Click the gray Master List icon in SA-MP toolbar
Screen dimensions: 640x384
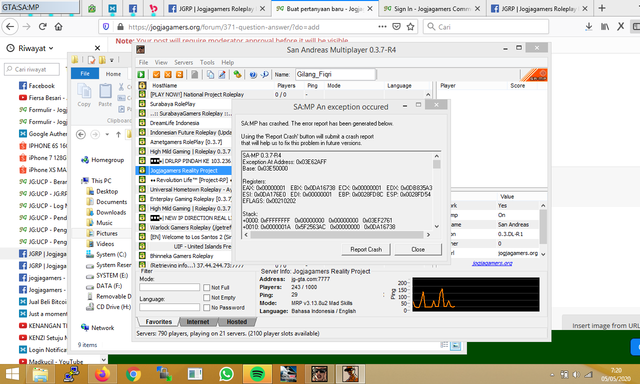pyautogui.click(x=195, y=74)
